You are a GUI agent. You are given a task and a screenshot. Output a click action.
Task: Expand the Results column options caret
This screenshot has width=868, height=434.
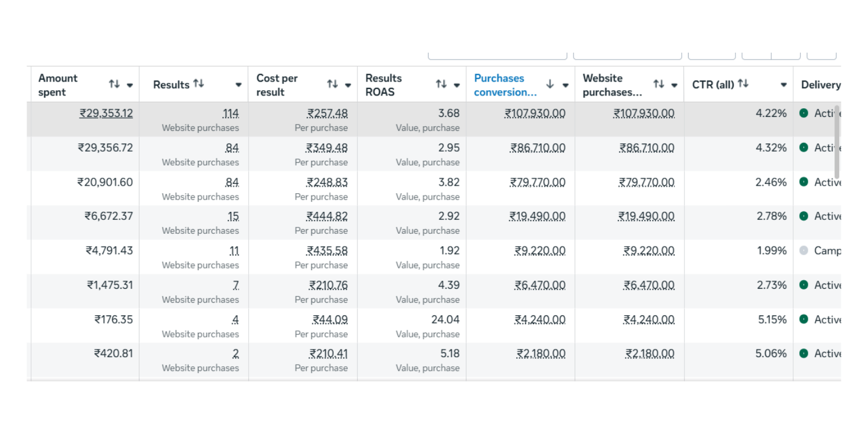238,85
